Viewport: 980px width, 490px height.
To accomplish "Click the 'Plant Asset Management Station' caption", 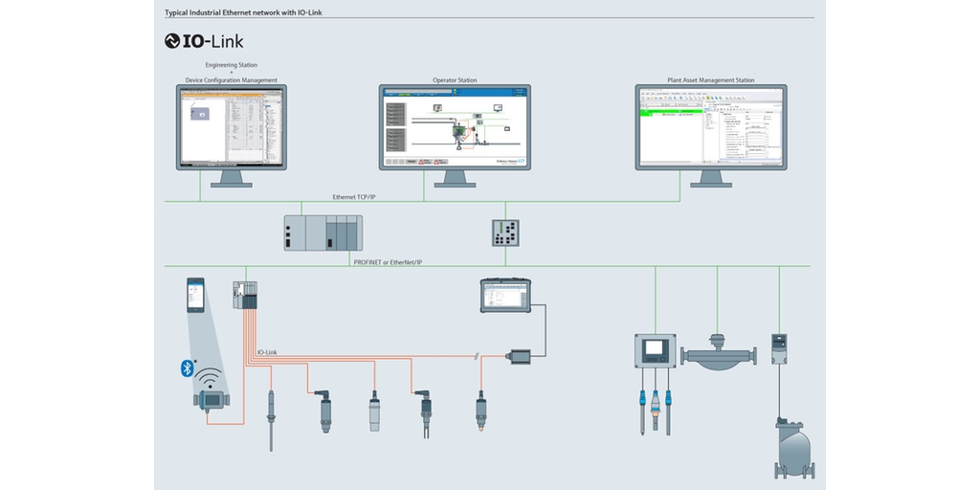I will pyautogui.click(x=711, y=80).
